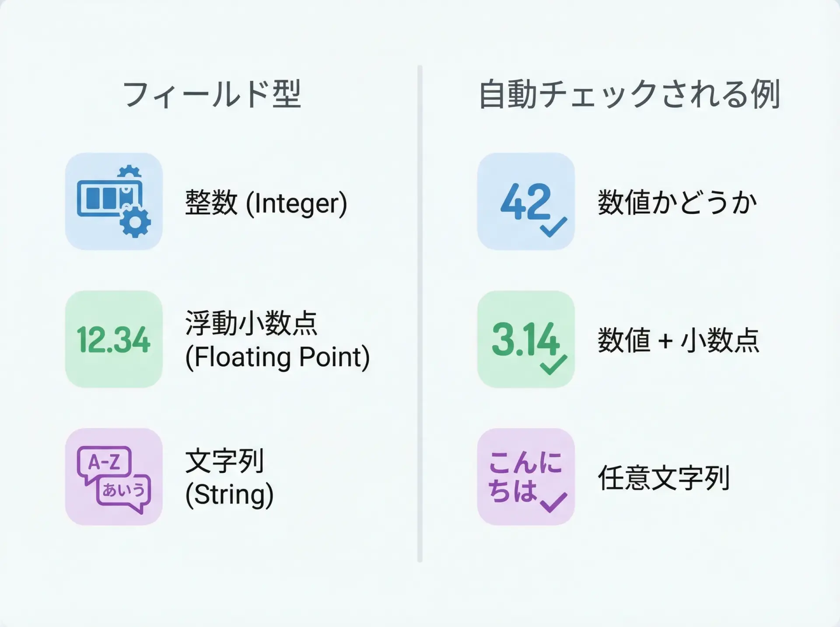Click the 整数 (Integer) label
The width and height of the screenshot is (840, 627).
coord(266,203)
